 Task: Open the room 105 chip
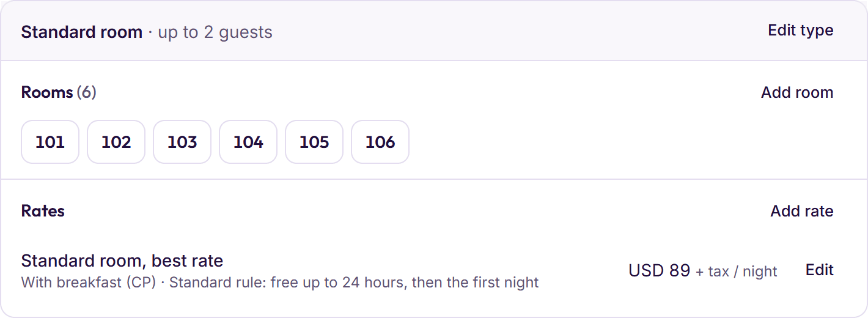point(314,142)
